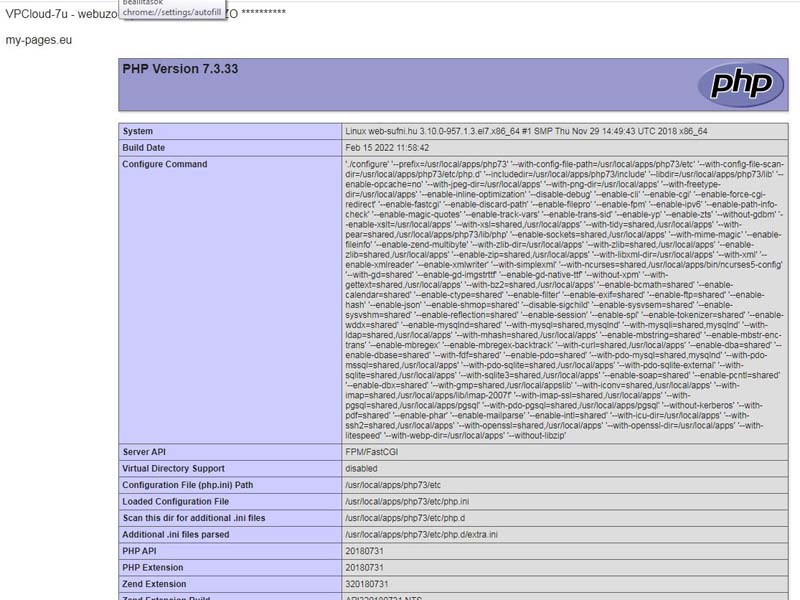Click the /usr/local/apps/php73/etc/php.d value
800x600 pixels.
pyautogui.click(x=405, y=518)
